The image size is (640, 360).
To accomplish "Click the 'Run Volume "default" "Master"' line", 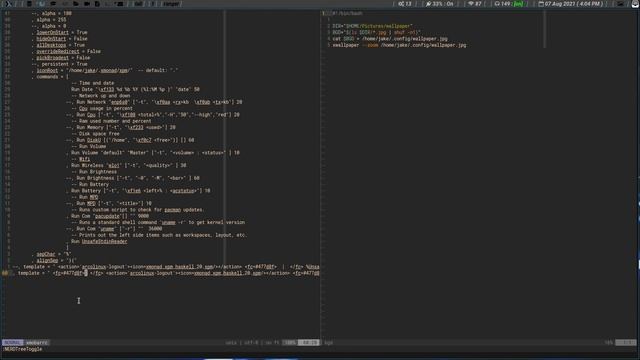I will (x=153, y=153).
